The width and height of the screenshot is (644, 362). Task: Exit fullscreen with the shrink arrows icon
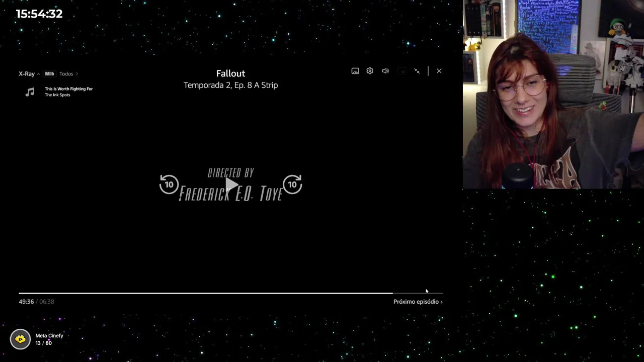(417, 71)
